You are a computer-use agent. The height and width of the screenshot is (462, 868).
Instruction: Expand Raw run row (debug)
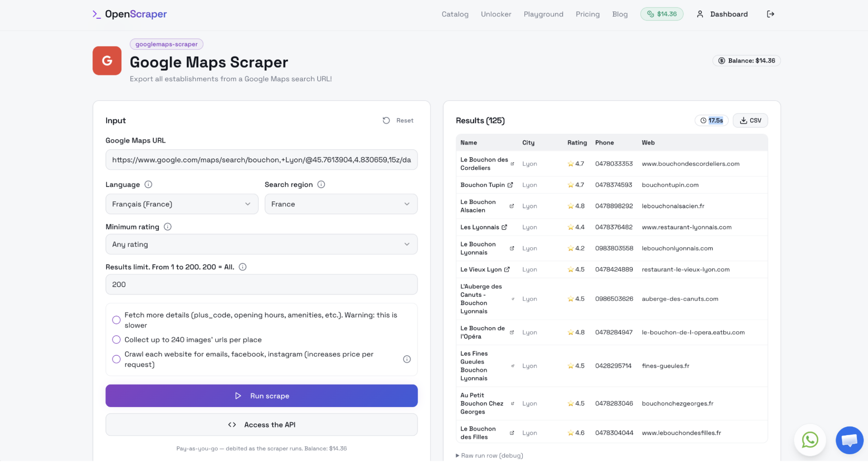pos(489,455)
